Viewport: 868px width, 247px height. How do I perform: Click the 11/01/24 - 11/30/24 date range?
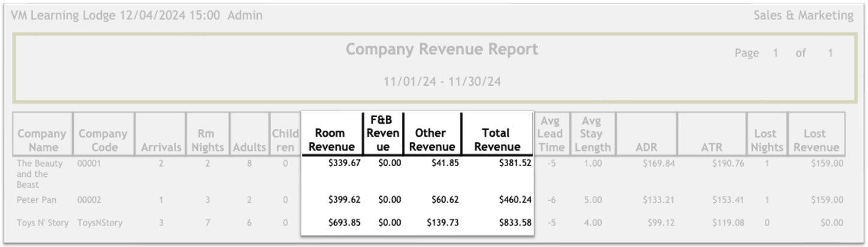coord(442,82)
